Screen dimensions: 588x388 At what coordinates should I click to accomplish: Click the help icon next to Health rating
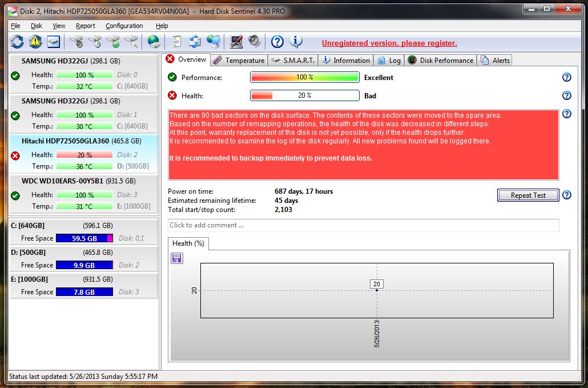[x=567, y=95]
